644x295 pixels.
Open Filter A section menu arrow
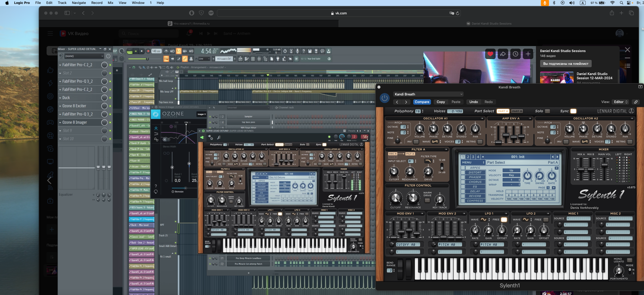[x=446, y=150]
